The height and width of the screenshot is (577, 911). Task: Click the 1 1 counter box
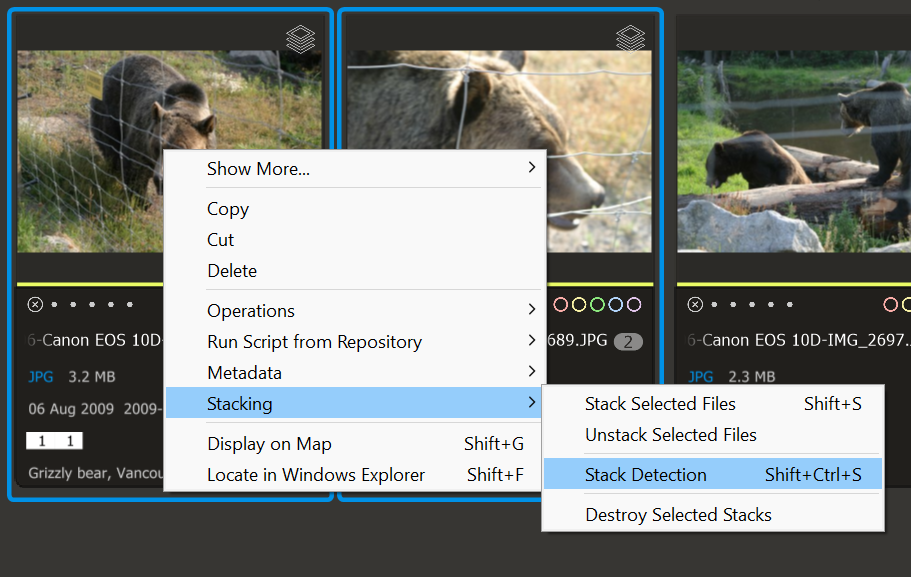point(54,441)
